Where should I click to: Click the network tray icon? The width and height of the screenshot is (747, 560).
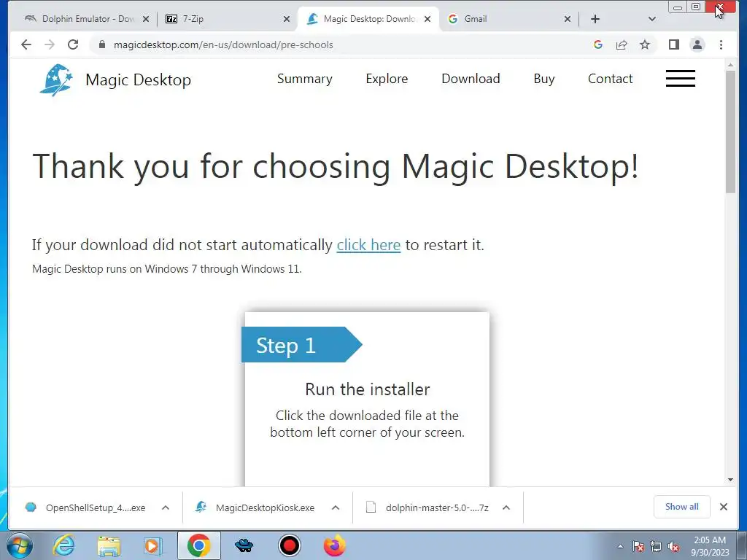click(656, 547)
